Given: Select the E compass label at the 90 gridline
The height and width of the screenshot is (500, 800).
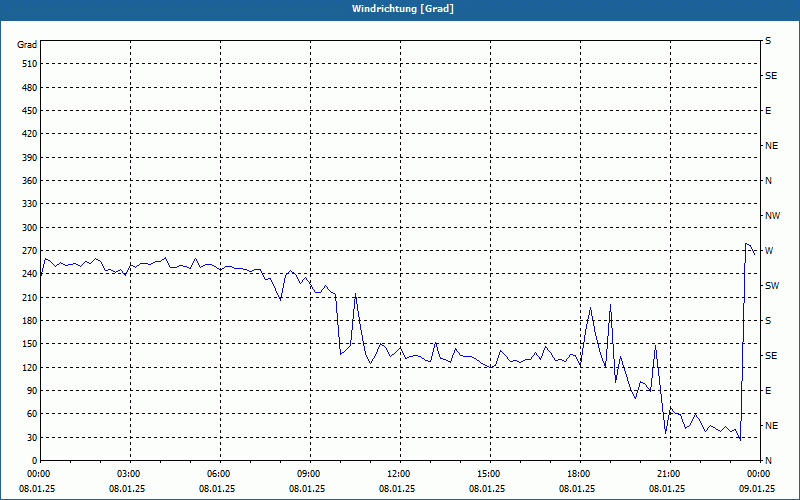Looking at the screenshot, I should point(768,391).
